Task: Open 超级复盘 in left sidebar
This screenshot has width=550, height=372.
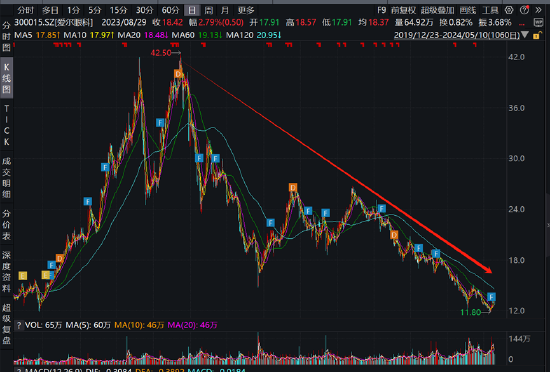Action: point(6,324)
